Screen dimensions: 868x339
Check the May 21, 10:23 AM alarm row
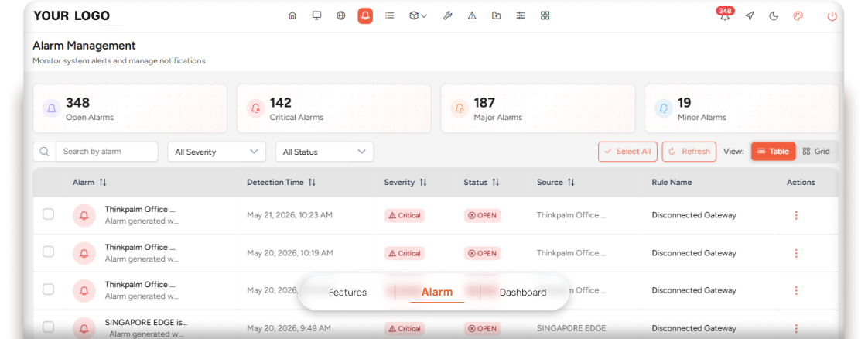click(48, 214)
